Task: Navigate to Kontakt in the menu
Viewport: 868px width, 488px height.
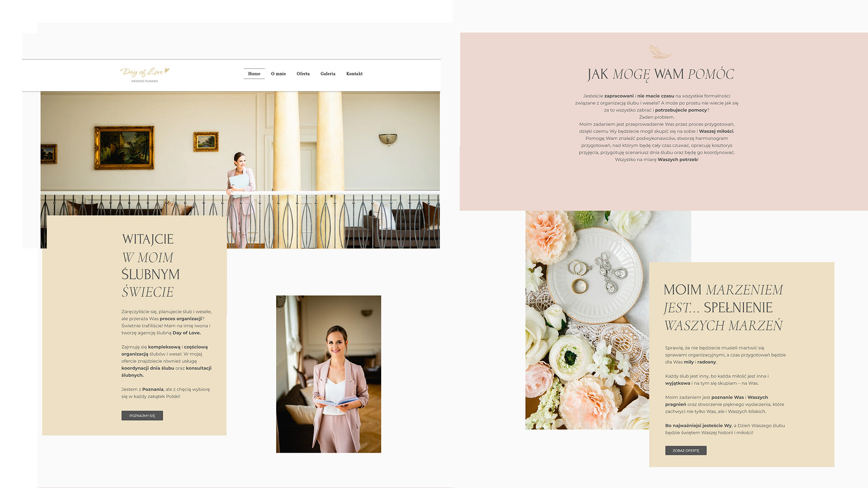Action: click(x=354, y=74)
